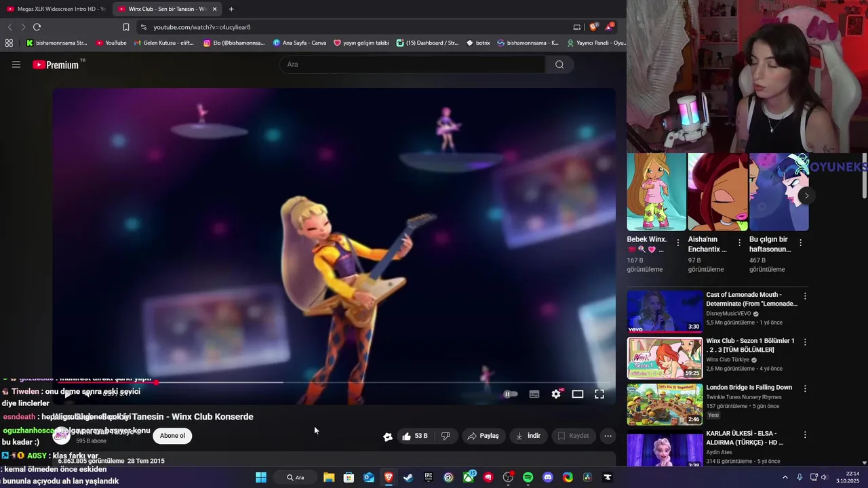Open File Explorer from the taskbar
This screenshot has height=488, width=868.
tap(329, 477)
